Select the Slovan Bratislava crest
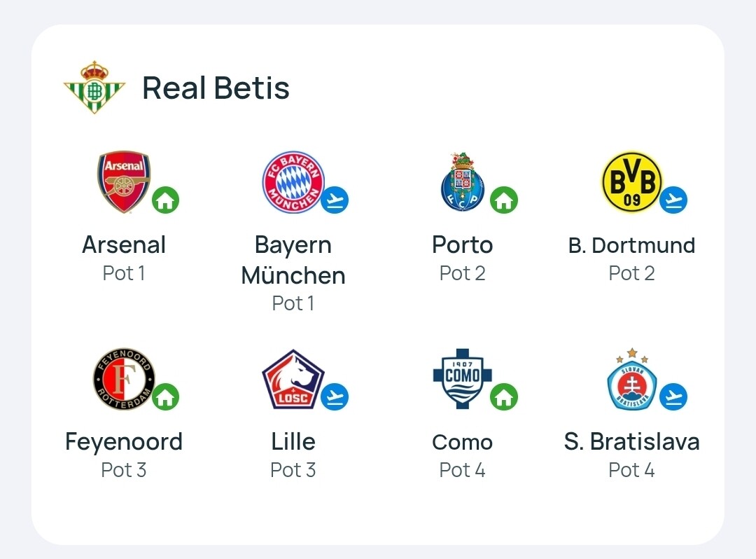 pyautogui.click(x=631, y=378)
